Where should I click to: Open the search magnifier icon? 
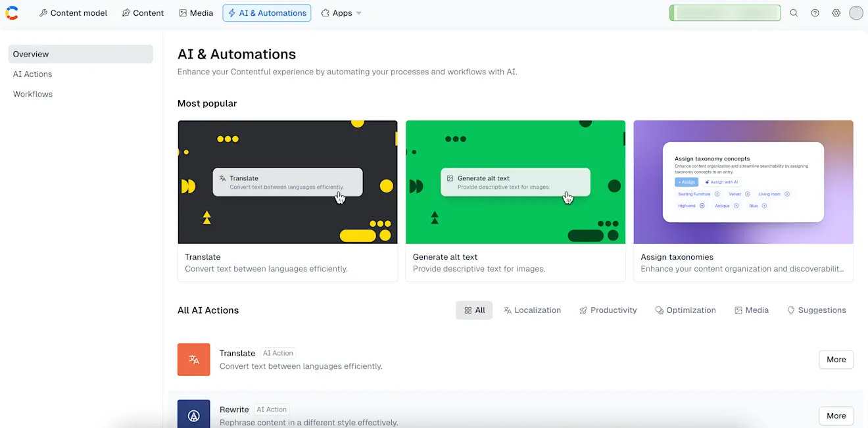[794, 13]
